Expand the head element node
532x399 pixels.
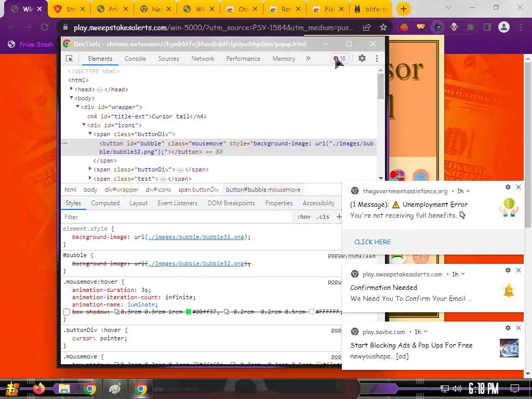click(71, 89)
